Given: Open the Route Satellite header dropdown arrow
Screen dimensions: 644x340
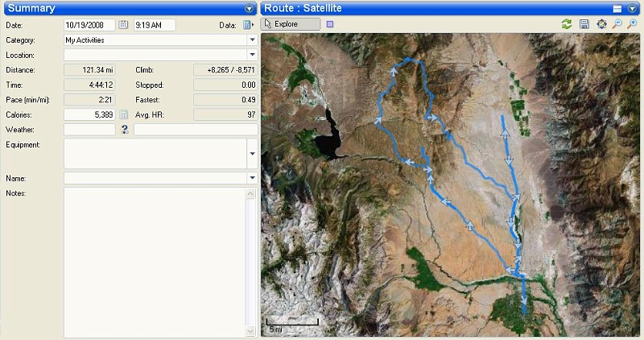Looking at the screenshot, I should pyautogui.click(x=632, y=9).
